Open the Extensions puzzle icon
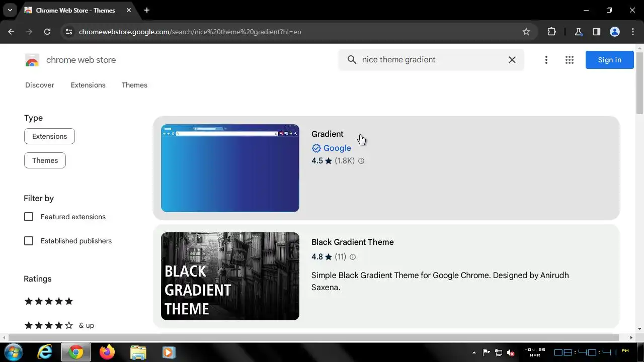The image size is (644, 362). click(551, 32)
